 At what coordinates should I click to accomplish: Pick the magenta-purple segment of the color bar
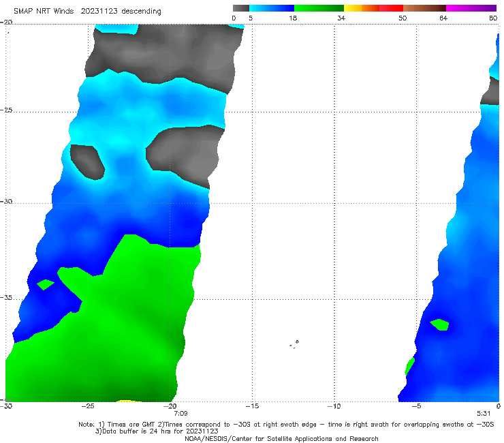471,8
